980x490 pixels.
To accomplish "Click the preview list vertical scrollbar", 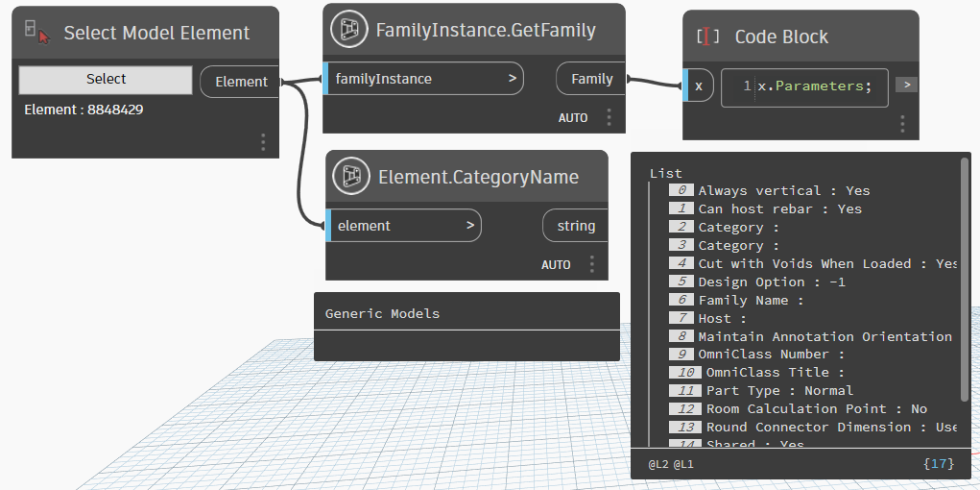I will pyautogui.click(x=965, y=279).
